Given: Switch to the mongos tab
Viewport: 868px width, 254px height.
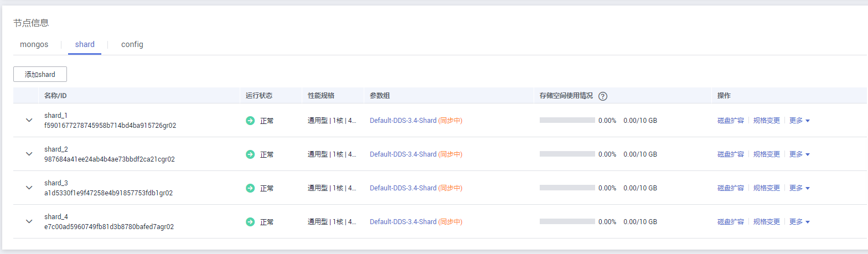Looking at the screenshot, I should [34, 44].
